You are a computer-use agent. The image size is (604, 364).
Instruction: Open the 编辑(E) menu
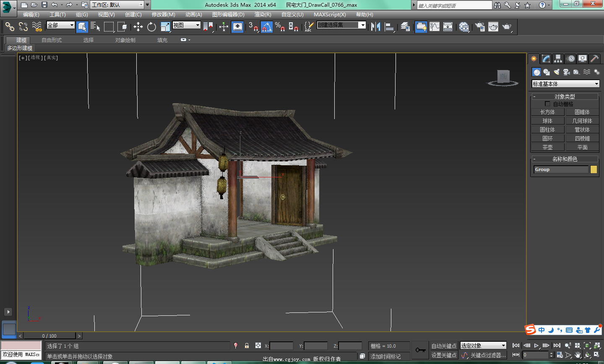click(31, 15)
